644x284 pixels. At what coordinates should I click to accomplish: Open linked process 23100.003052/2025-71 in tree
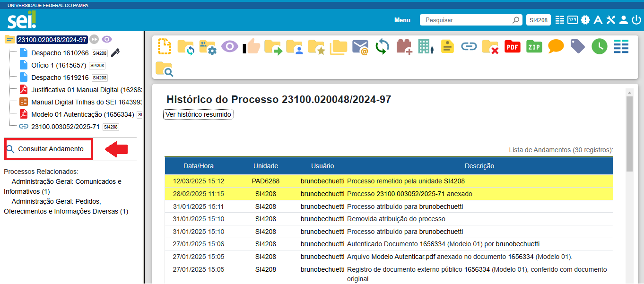pyautogui.click(x=65, y=127)
